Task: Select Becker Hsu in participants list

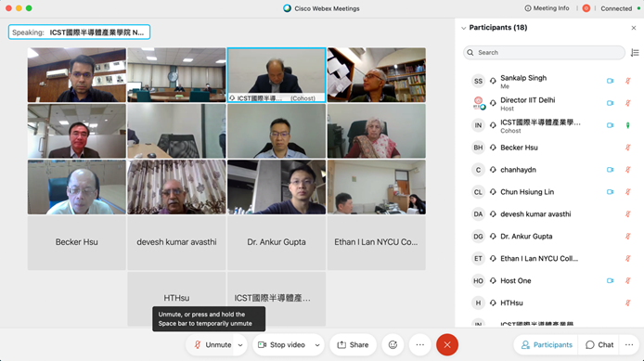Action: [x=549, y=148]
